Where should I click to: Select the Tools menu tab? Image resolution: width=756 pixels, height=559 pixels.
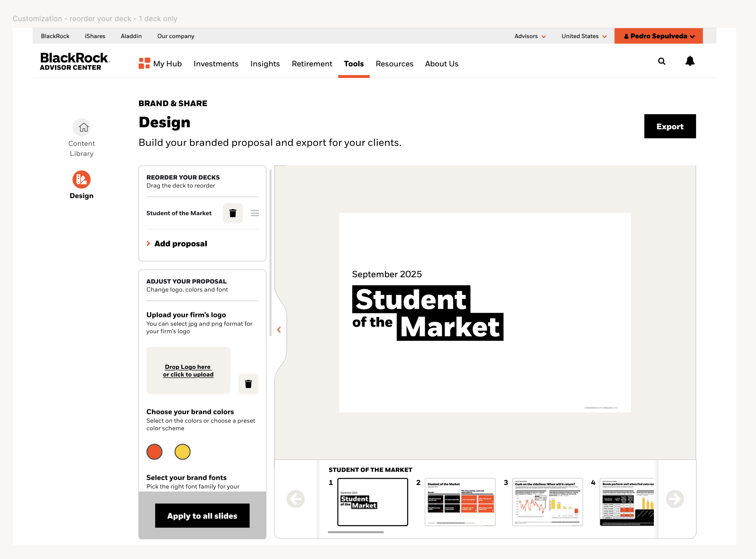point(354,64)
